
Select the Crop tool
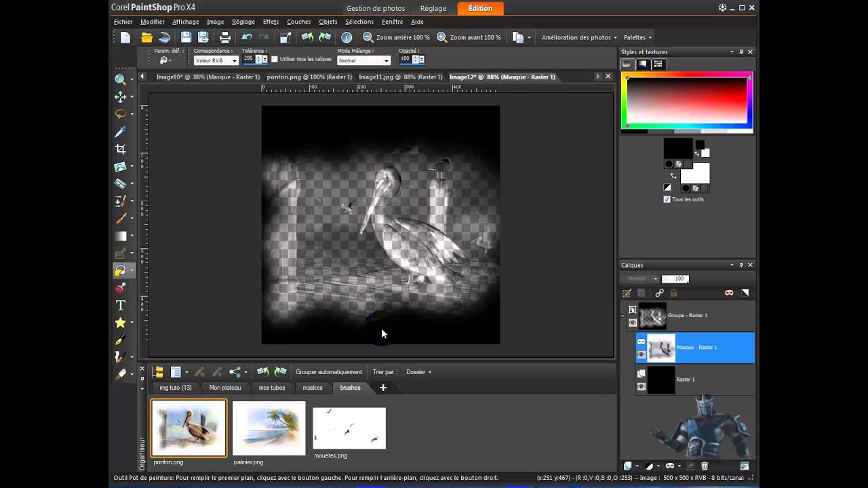tap(120, 149)
